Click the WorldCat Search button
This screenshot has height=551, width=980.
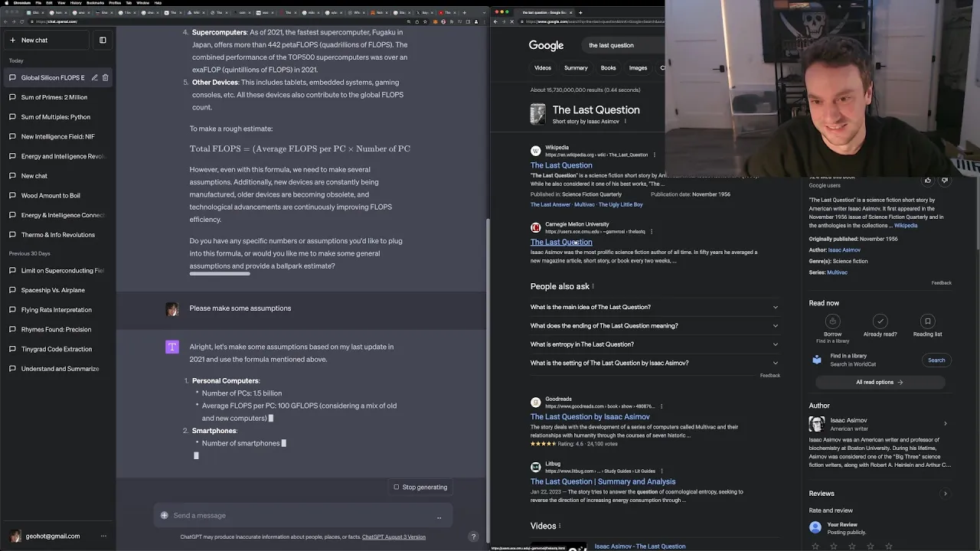936,360
